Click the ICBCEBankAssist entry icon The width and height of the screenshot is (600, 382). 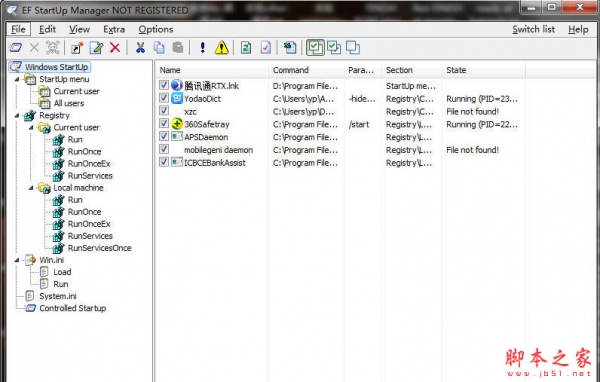tap(176, 162)
